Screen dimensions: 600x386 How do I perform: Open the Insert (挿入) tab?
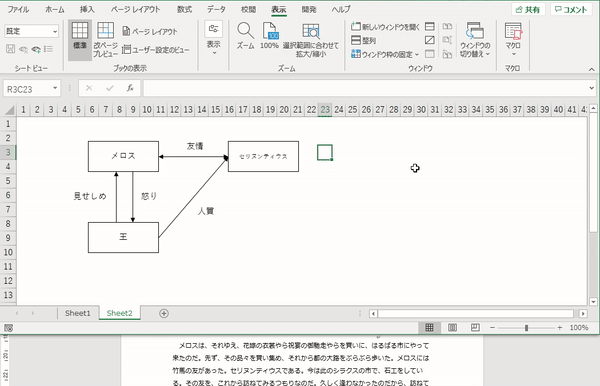click(x=87, y=9)
